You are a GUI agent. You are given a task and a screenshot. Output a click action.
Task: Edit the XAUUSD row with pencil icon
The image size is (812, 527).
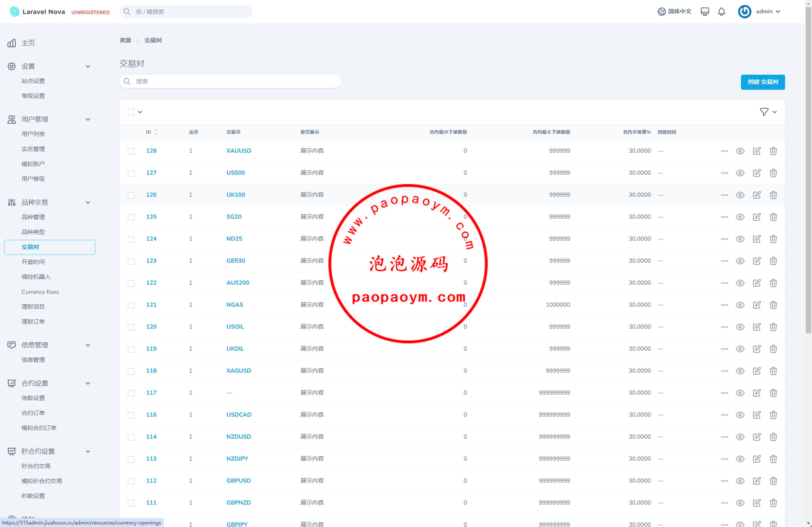757,151
